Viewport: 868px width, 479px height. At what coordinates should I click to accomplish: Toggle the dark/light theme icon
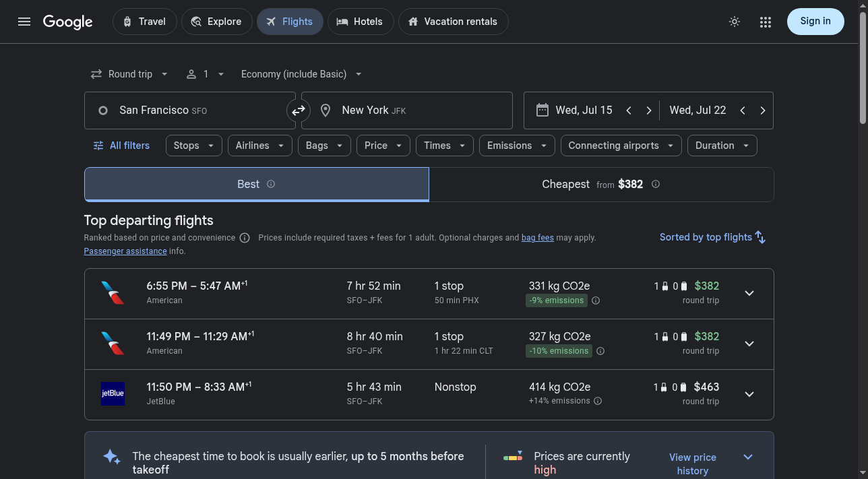click(x=735, y=22)
